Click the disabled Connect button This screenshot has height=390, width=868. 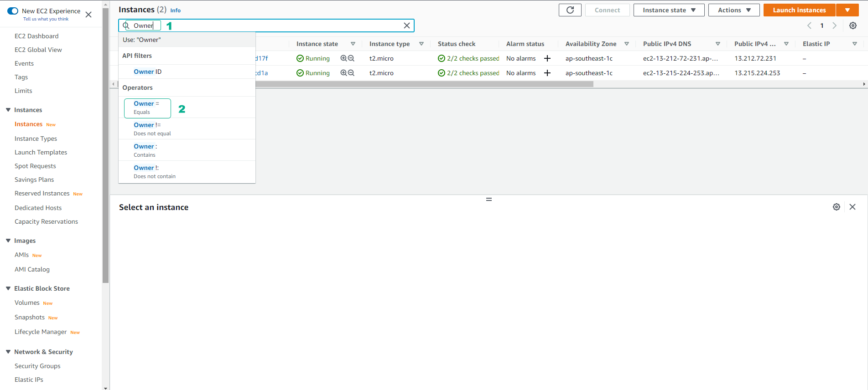[607, 10]
